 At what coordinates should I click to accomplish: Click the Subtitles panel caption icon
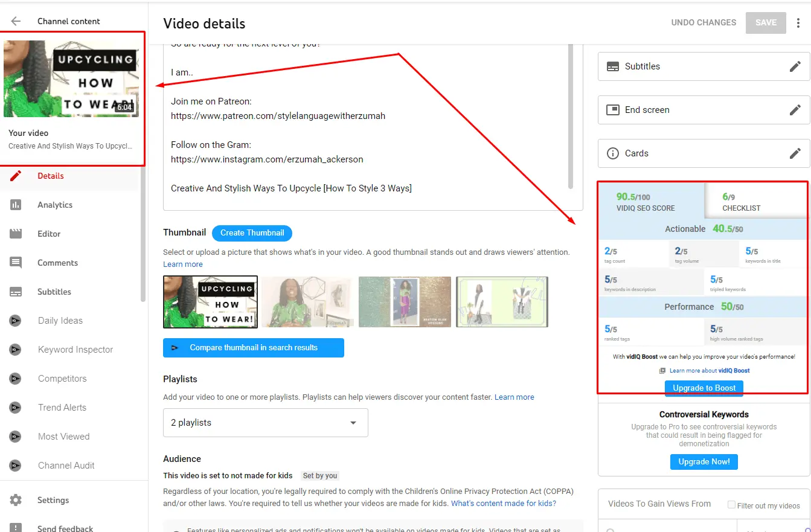[x=613, y=66]
